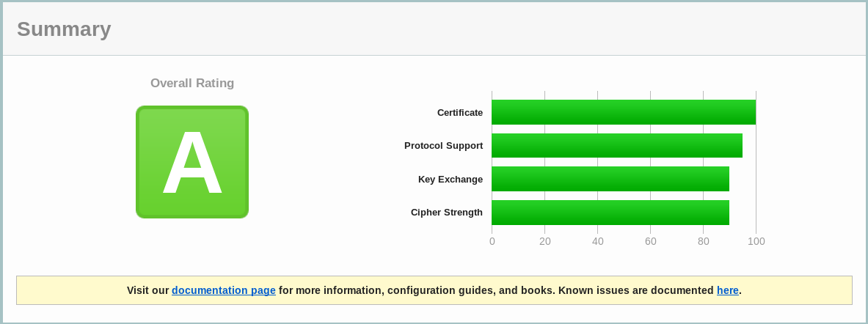Click the Cipher Strength score bar

(610, 213)
